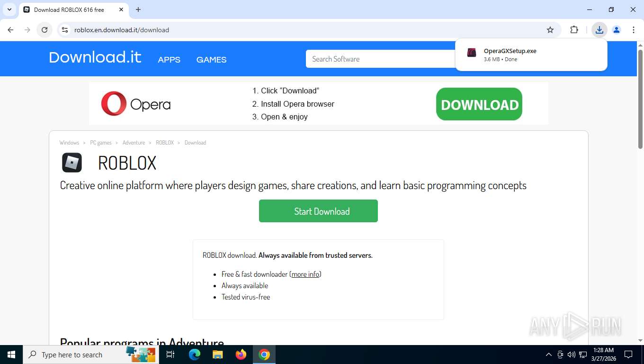The image size is (644, 364).
Task: Click the Tested virus-free list item
Action: [x=246, y=297]
